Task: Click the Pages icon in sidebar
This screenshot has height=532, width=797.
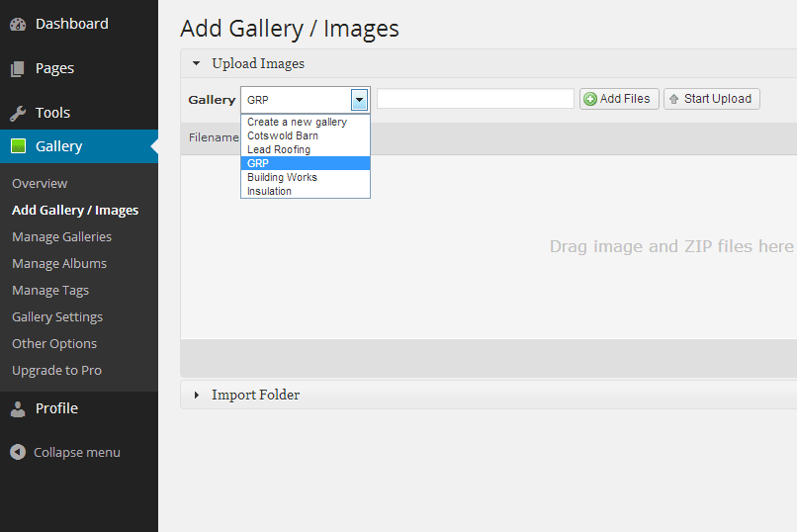Action: (x=17, y=68)
